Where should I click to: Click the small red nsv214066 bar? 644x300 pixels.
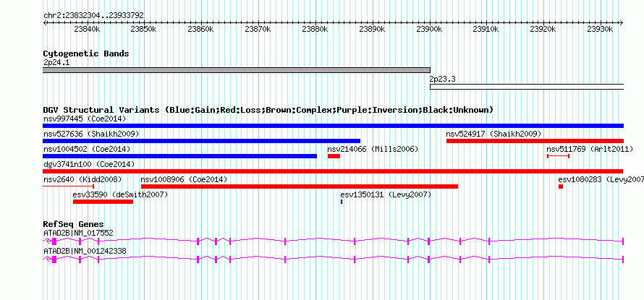334,156
